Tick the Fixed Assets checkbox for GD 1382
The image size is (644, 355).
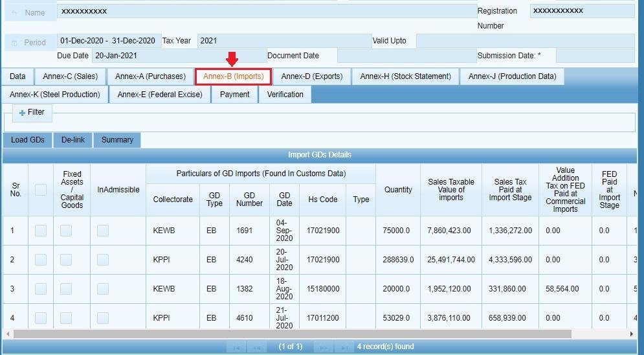(66, 289)
